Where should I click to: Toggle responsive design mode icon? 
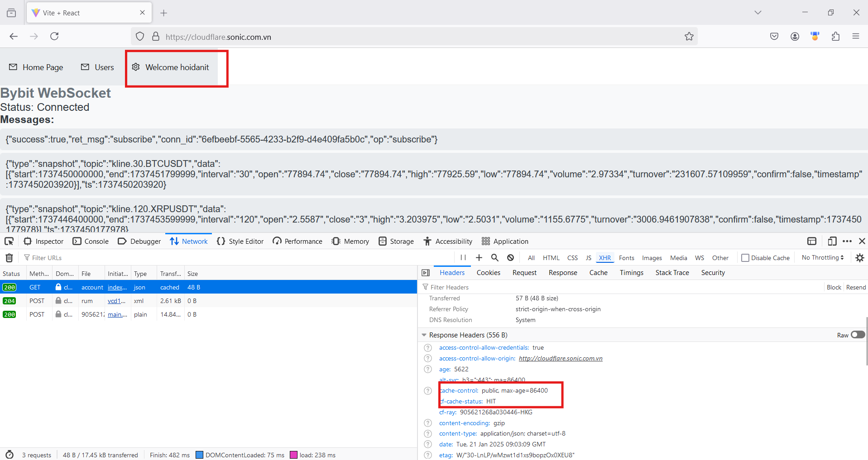click(x=832, y=241)
